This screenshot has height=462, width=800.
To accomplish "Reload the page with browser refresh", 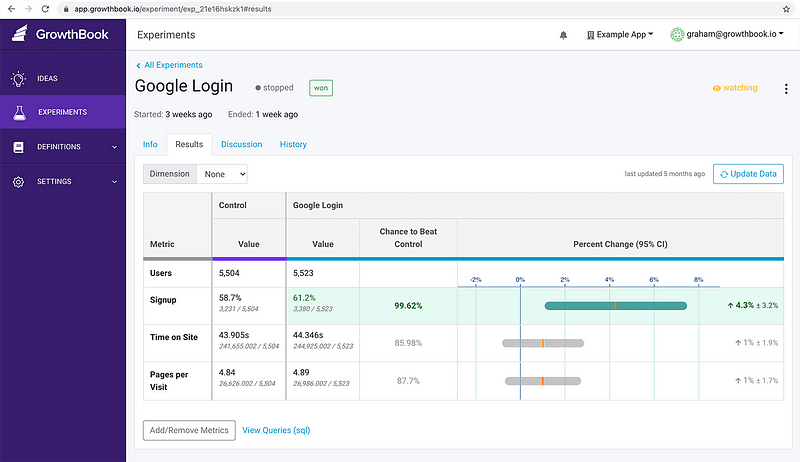I will pyautogui.click(x=45, y=9).
